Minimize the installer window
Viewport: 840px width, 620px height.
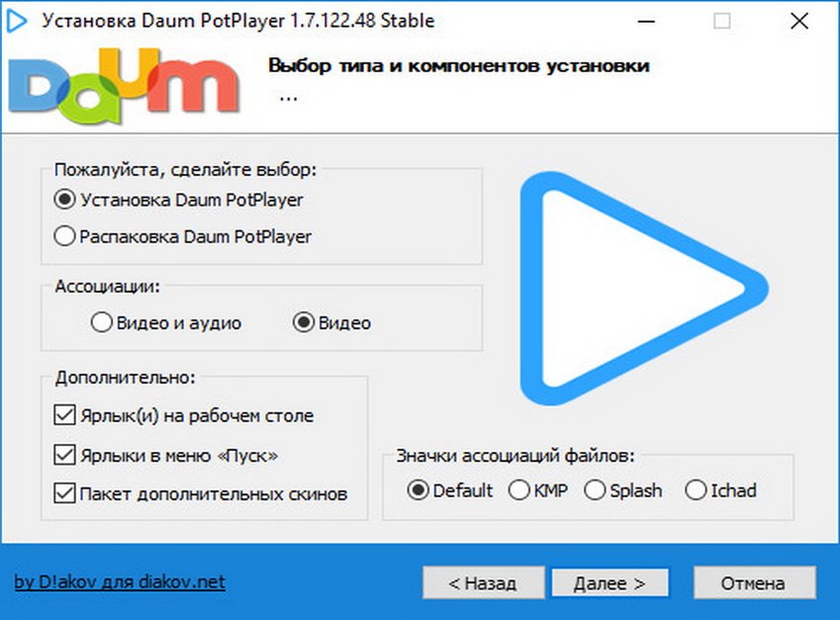tap(647, 22)
